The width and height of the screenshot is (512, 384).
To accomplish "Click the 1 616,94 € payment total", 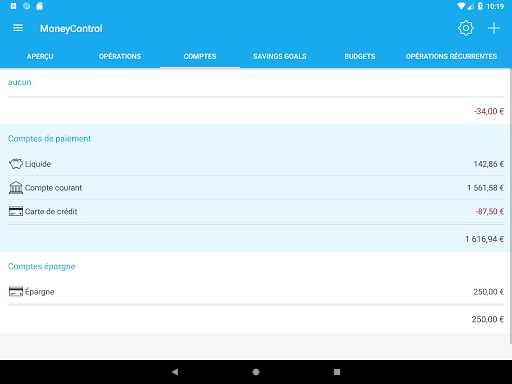I will point(484,239).
